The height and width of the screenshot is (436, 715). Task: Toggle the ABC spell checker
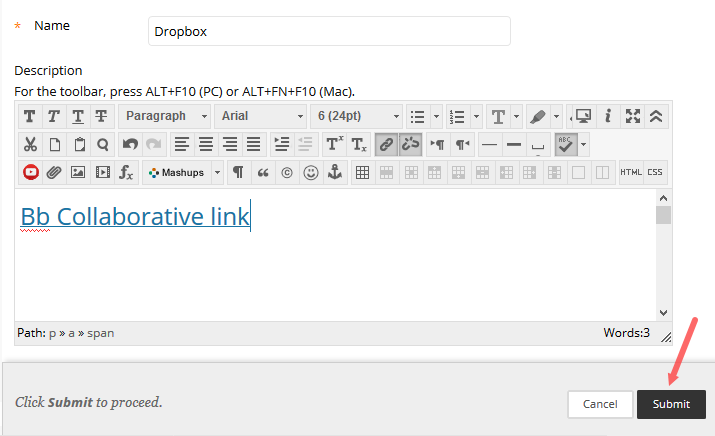pos(566,145)
